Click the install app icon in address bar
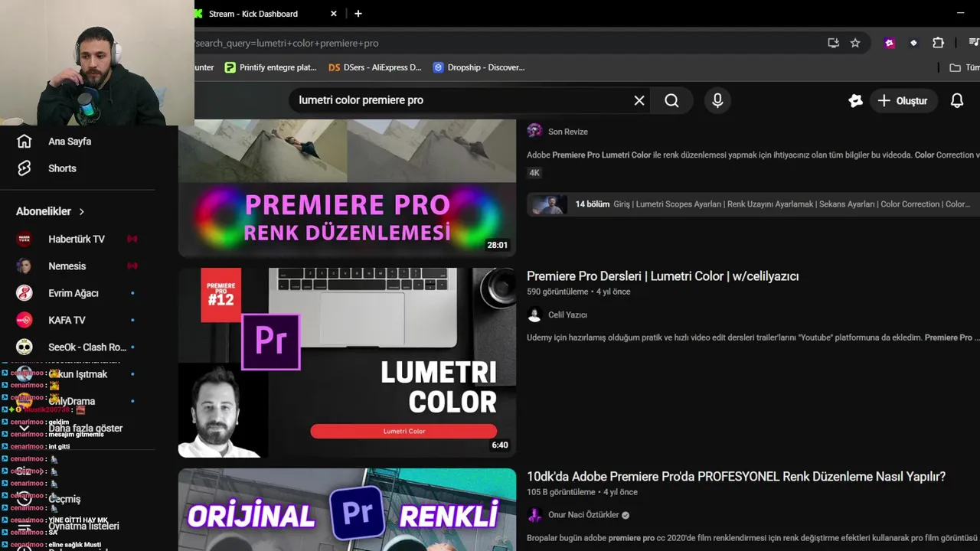The image size is (980, 551). pyautogui.click(x=833, y=43)
